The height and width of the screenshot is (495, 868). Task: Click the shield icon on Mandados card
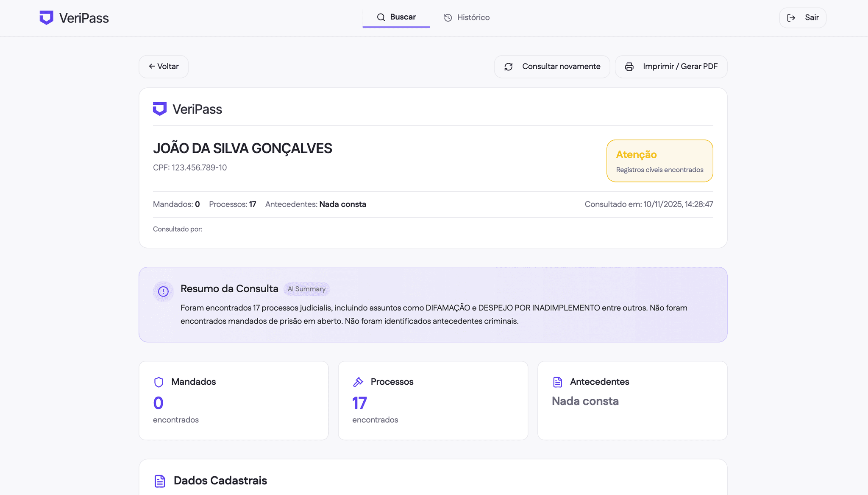coord(159,382)
